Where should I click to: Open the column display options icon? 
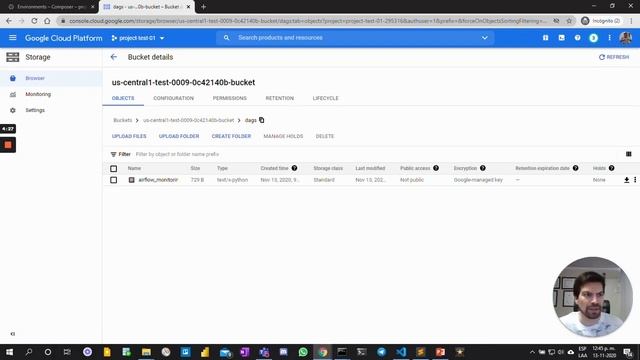tap(629, 154)
